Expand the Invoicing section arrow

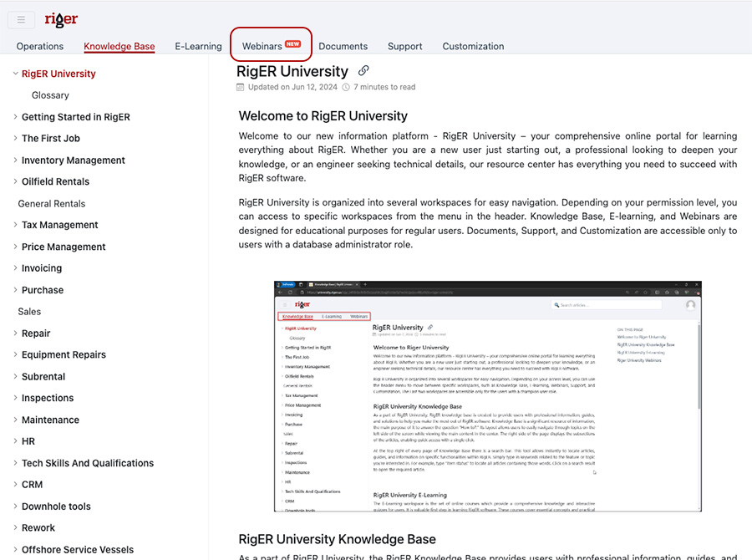click(x=15, y=268)
